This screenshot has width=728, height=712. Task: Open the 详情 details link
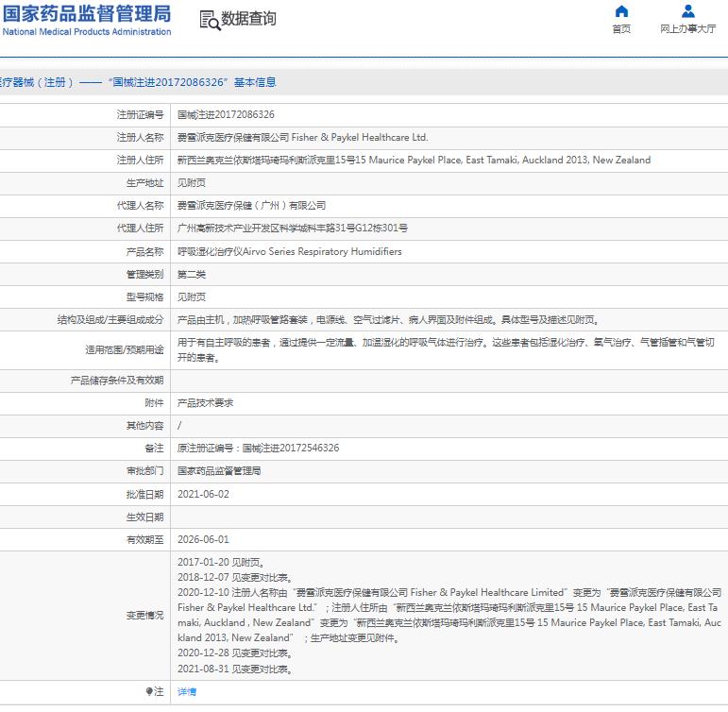(x=187, y=691)
